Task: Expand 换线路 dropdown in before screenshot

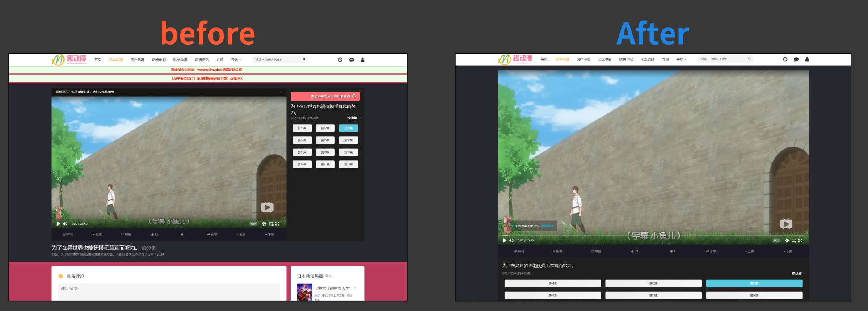Action: coord(354,118)
